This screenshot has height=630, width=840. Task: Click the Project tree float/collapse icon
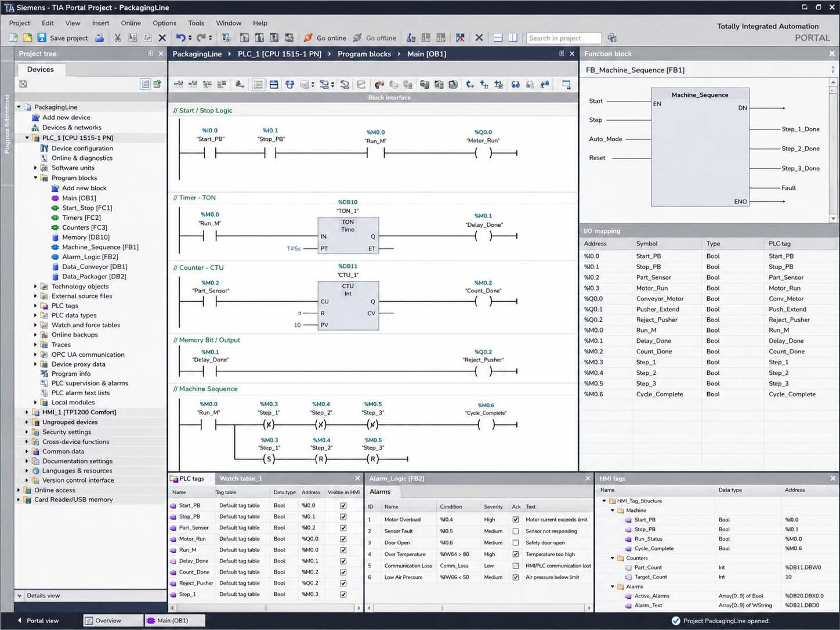(151, 53)
